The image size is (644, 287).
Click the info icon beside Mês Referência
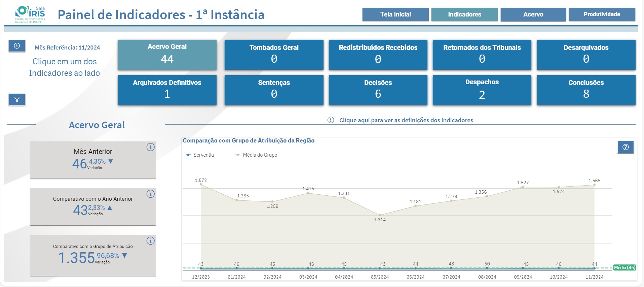point(17,46)
